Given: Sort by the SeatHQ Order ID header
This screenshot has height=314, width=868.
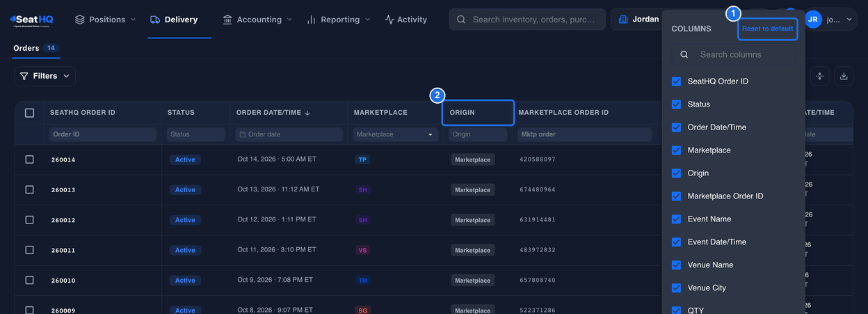Looking at the screenshot, I should tap(83, 113).
